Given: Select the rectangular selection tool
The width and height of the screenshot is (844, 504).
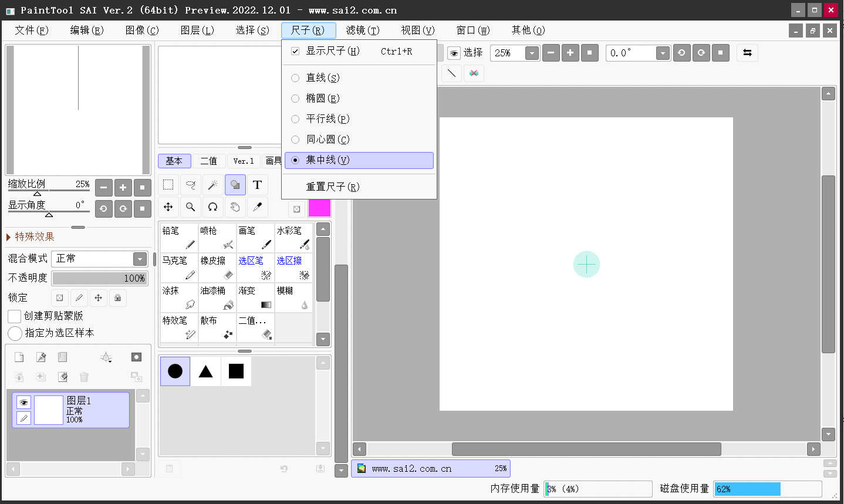Looking at the screenshot, I should [168, 185].
